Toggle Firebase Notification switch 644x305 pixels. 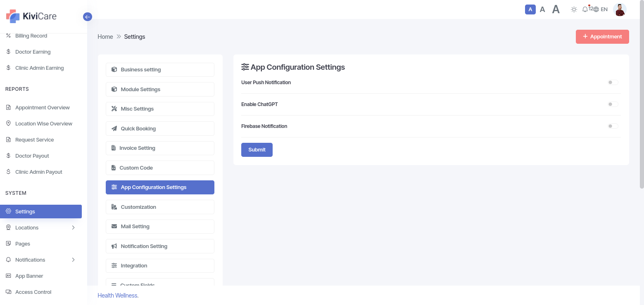[613, 126]
